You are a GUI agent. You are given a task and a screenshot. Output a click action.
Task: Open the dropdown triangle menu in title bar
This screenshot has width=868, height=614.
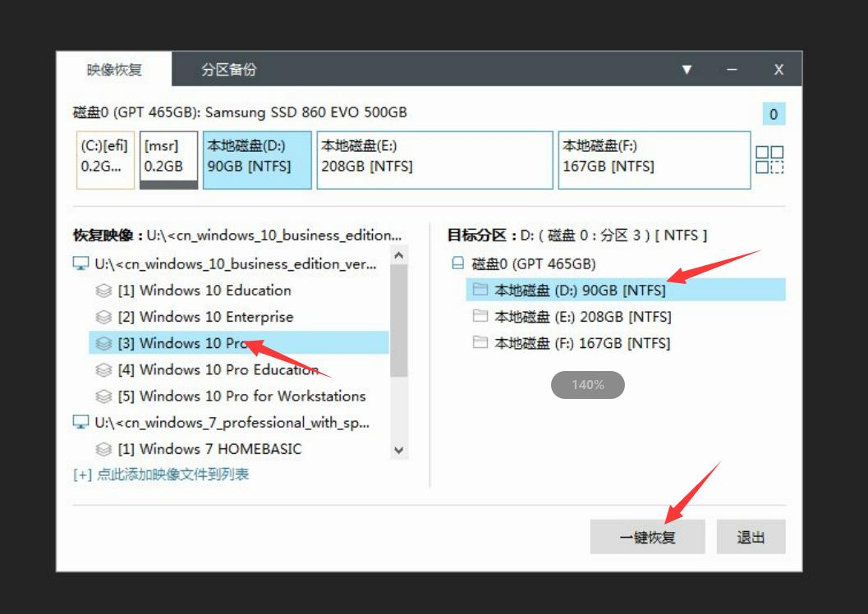(x=687, y=70)
